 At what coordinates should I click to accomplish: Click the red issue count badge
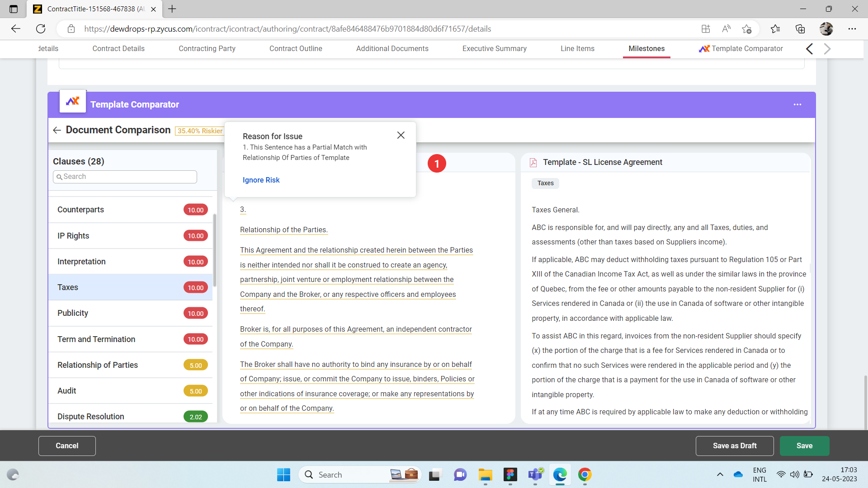pyautogui.click(x=437, y=164)
